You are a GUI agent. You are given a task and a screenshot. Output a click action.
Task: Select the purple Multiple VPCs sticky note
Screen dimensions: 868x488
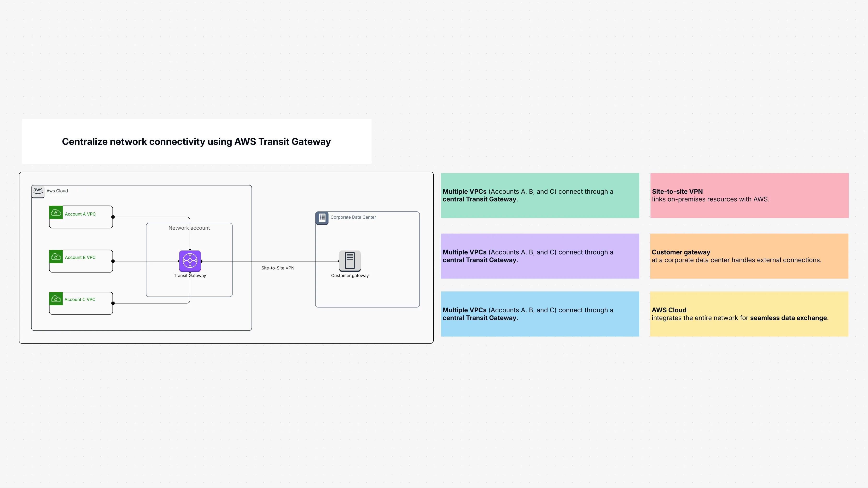coord(540,256)
